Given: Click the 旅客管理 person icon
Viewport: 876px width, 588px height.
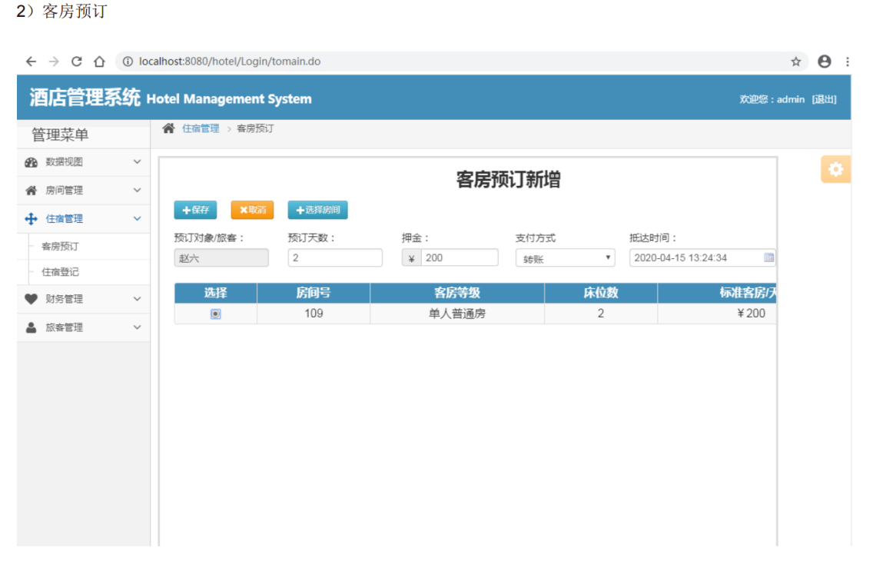Looking at the screenshot, I should point(32,327).
